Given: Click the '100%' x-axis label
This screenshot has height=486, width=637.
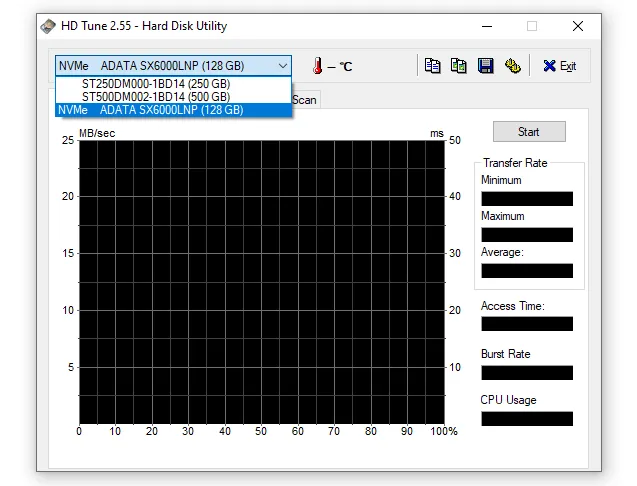Looking at the screenshot, I should pyautogui.click(x=444, y=431).
